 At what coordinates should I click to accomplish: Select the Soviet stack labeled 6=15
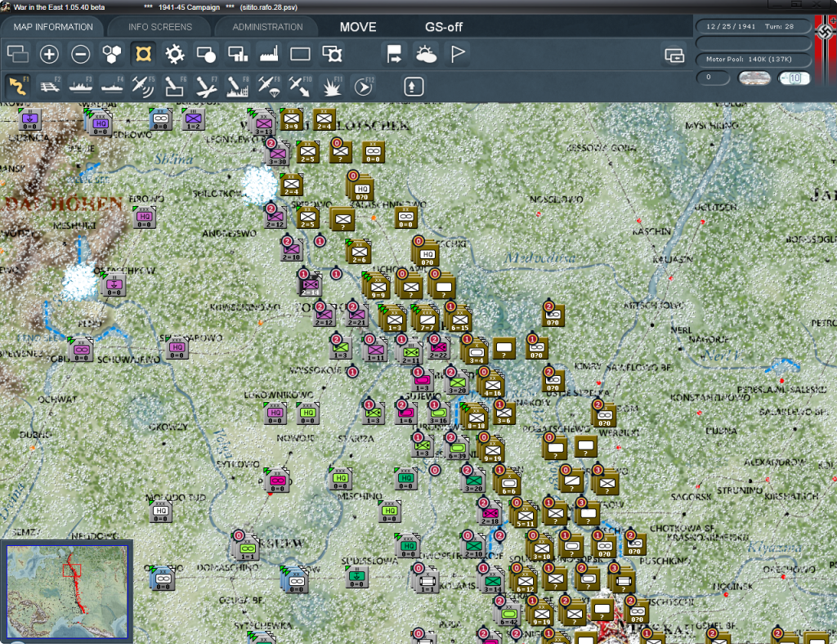tap(459, 319)
